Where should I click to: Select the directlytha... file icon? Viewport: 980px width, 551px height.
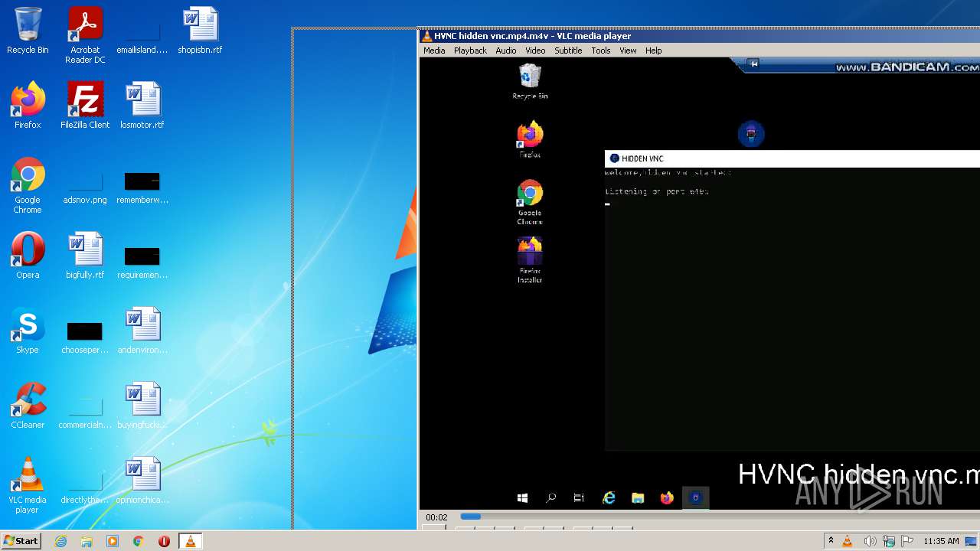[85, 486]
